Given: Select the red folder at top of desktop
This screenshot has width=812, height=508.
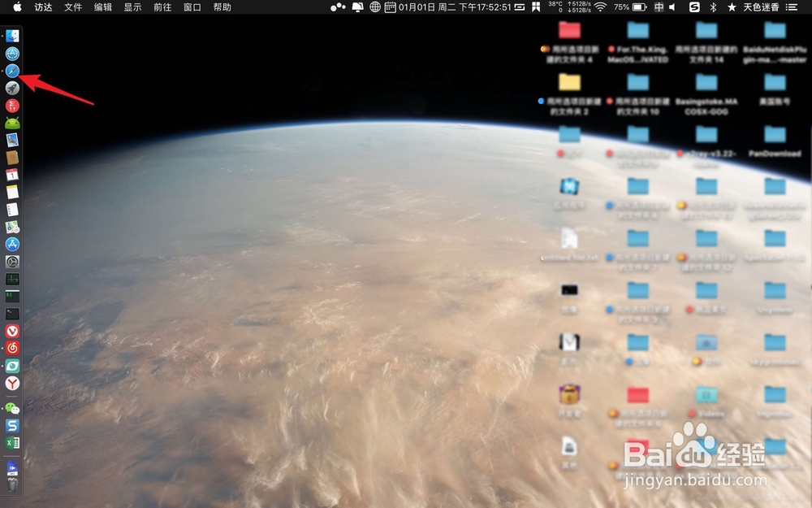Looking at the screenshot, I should click(570, 30).
